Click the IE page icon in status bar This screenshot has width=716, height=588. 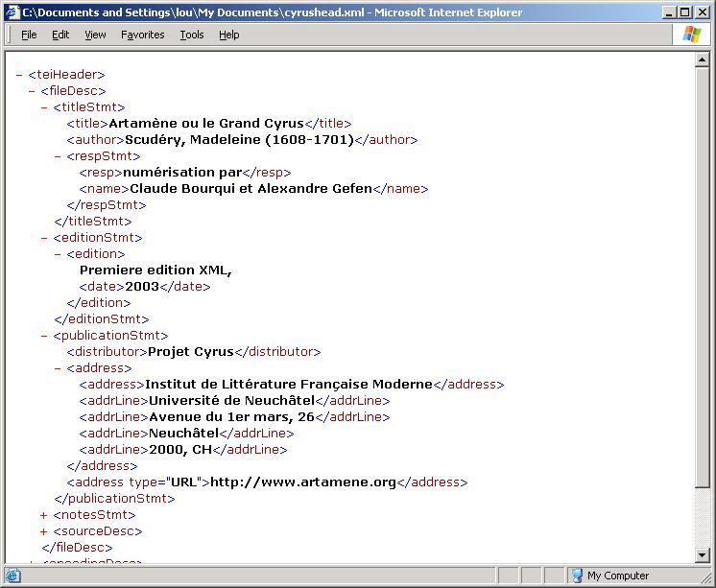pos(12,576)
